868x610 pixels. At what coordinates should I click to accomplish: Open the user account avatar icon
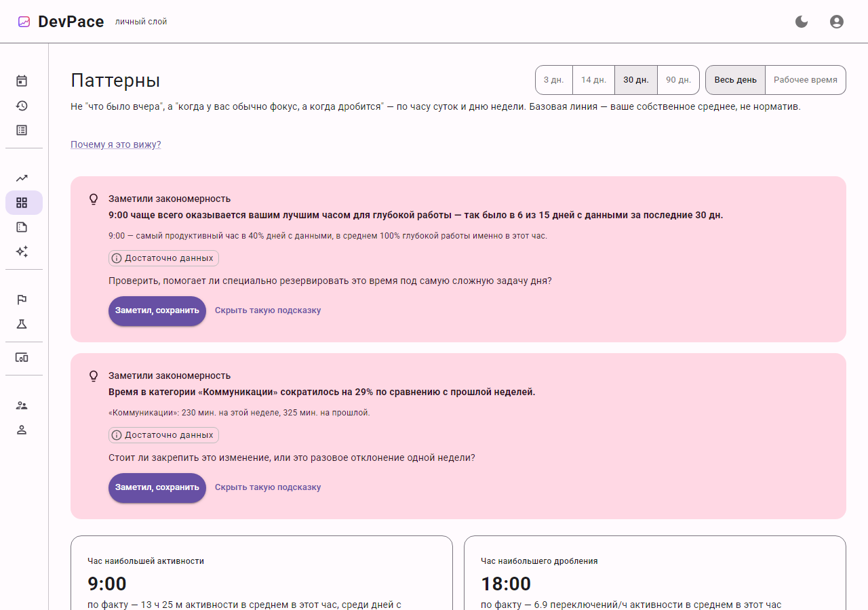[837, 22]
